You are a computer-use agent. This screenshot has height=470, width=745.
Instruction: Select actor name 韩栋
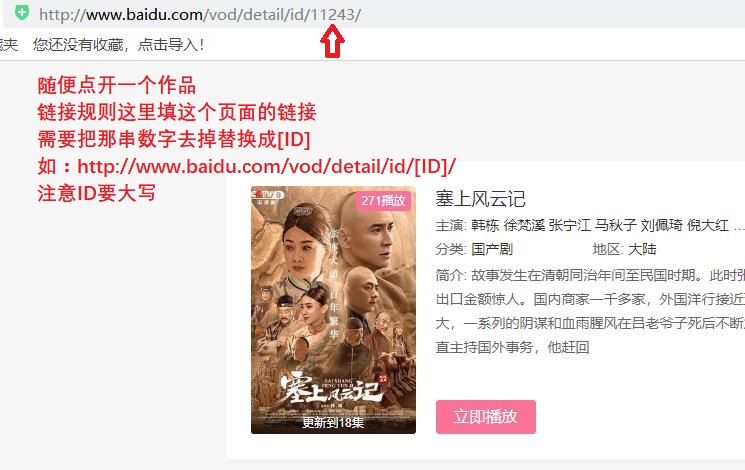click(x=485, y=225)
